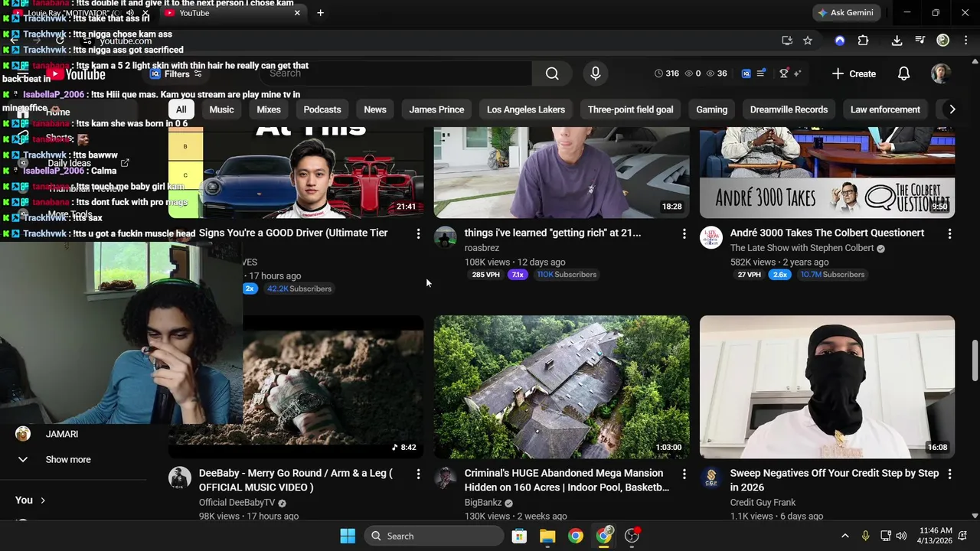Select the Los Angeles Lakers chip
The width and height of the screenshot is (980, 551).
pyautogui.click(x=526, y=109)
